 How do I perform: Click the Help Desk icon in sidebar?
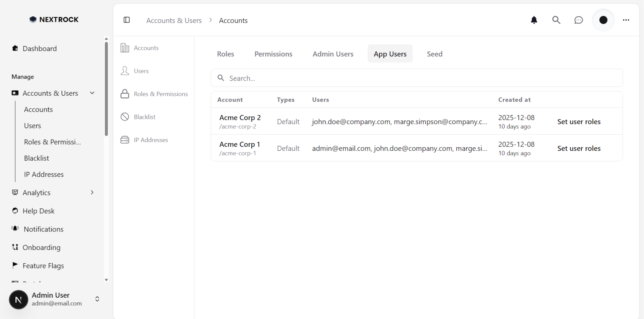(x=15, y=211)
